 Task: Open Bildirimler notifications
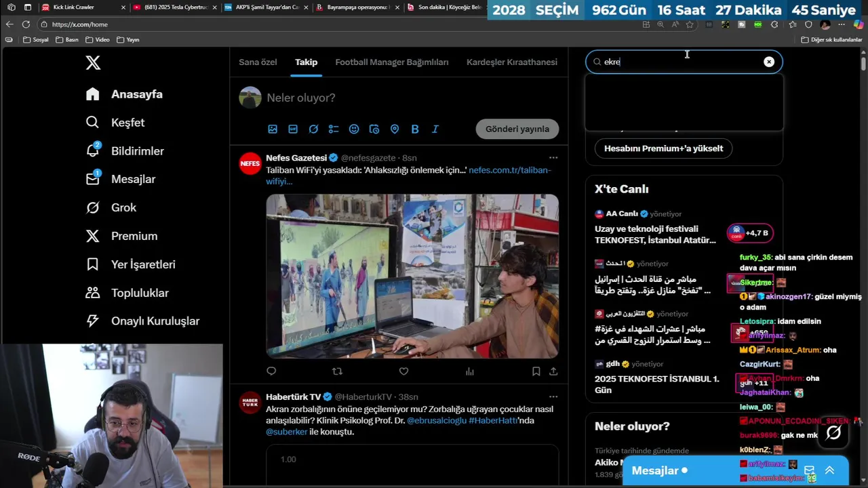[125, 151]
